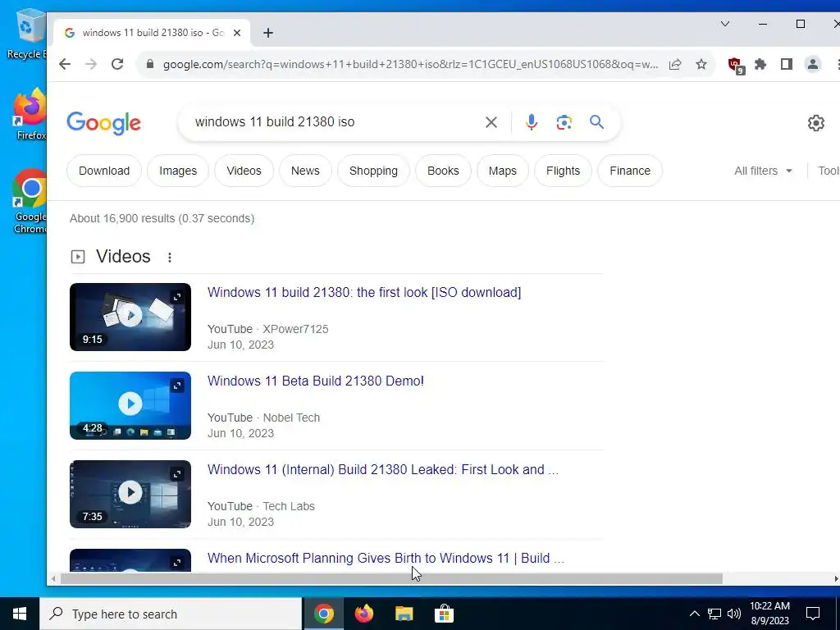Viewport: 840px width, 630px height.
Task: Select the Google Chrome desktop shortcut
Action: coord(30,202)
